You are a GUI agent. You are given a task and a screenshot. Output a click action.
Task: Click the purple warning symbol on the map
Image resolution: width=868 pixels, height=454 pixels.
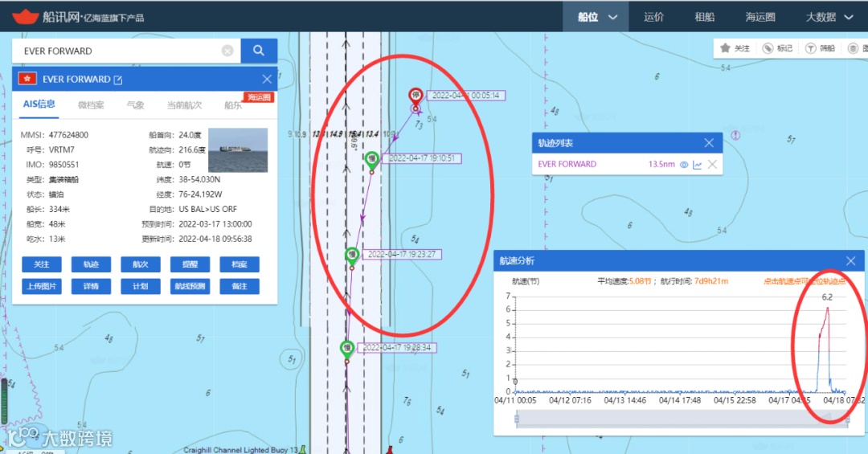(x=735, y=135)
